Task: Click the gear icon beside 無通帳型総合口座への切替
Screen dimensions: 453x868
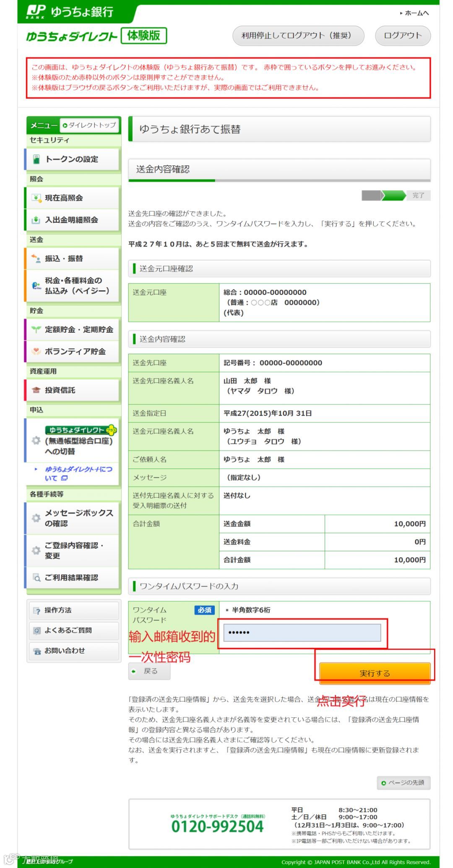Action: pyautogui.click(x=36, y=441)
